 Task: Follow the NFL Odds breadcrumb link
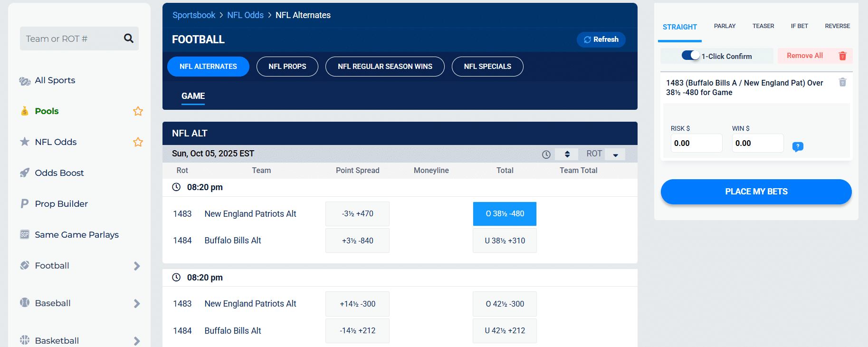click(x=245, y=15)
